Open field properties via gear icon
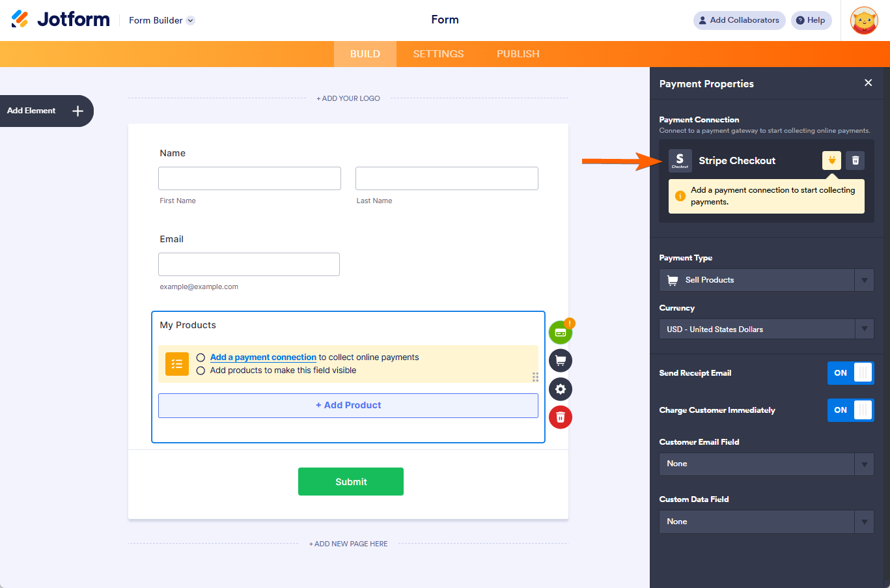The width and height of the screenshot is (890, 588). pyautogui.click(x=560, y=389)
